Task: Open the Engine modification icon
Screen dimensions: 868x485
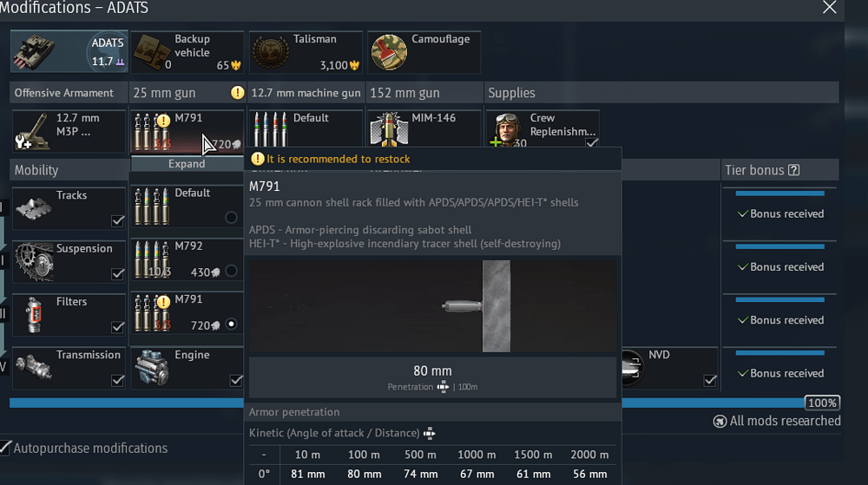Action: [x=151, y=369]
